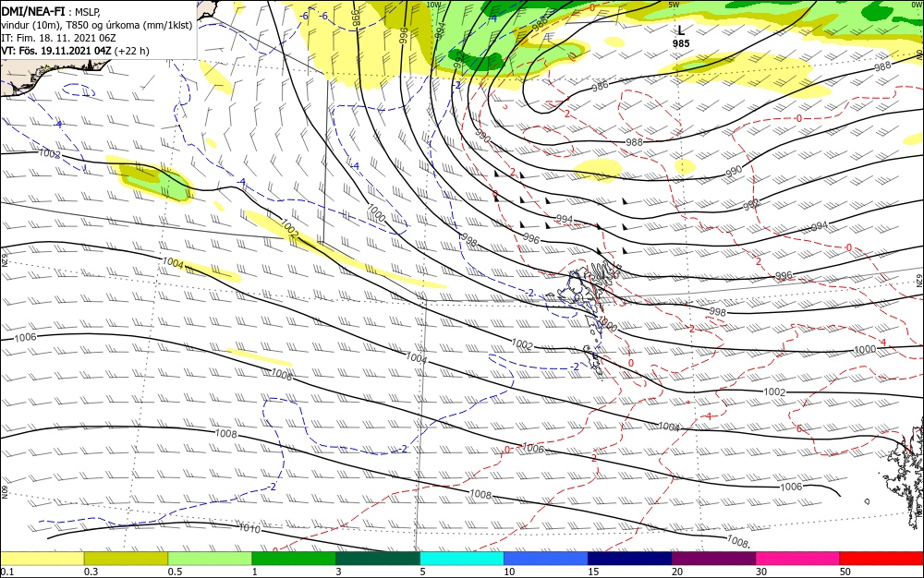
Task: Click the 'VT: Fös. 19.11.2021 04Z' valid time
Action: pyautogui.click(x=56, y=51)
